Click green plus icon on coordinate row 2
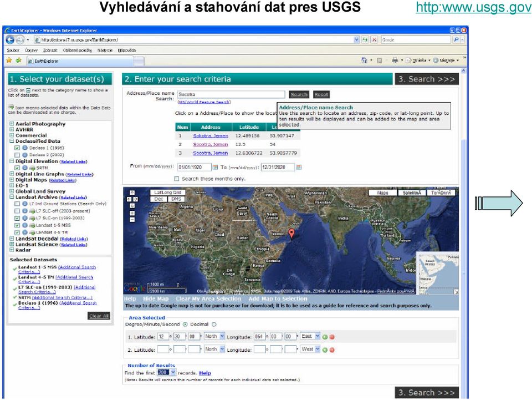Screen dimensions: 532x400 click(325, 350)
